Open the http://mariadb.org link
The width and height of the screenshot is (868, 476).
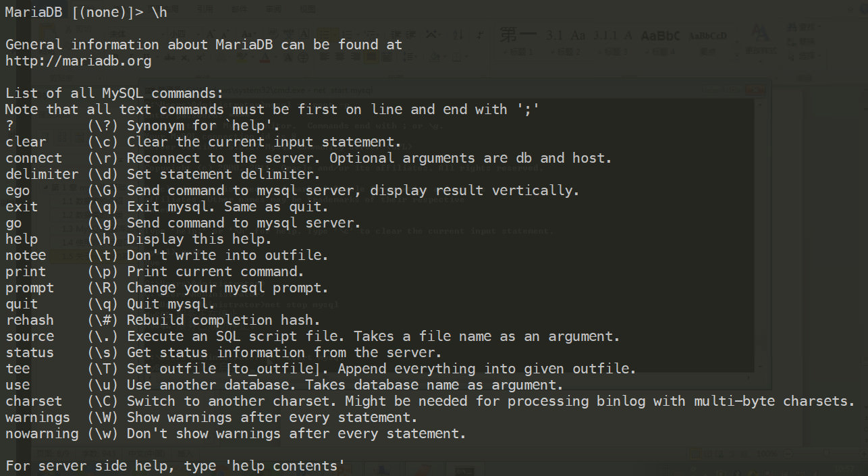click(78, 61)
